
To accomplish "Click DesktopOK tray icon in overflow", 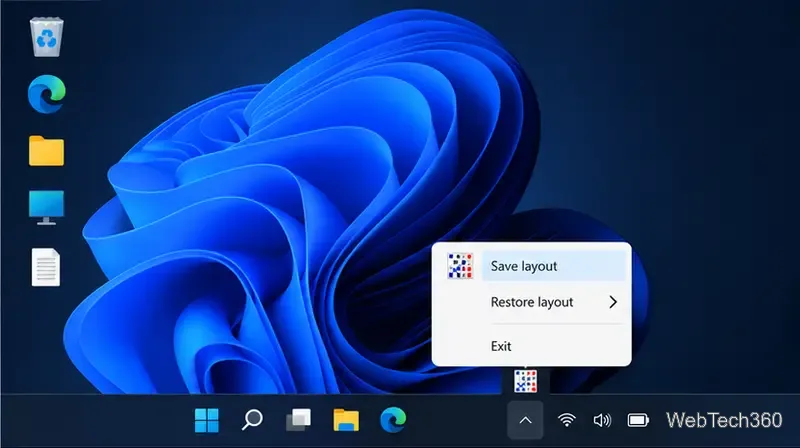I will [x=526, y=381].
